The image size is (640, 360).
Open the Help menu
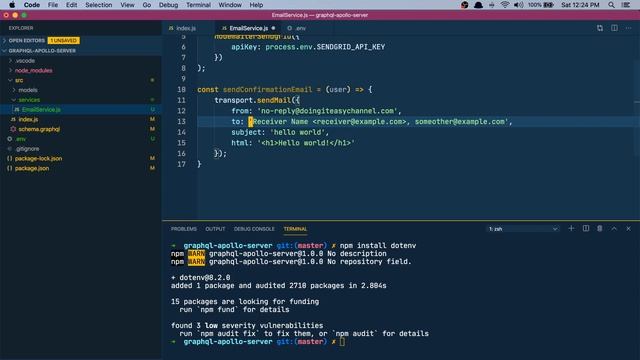[x=256, y=5]
